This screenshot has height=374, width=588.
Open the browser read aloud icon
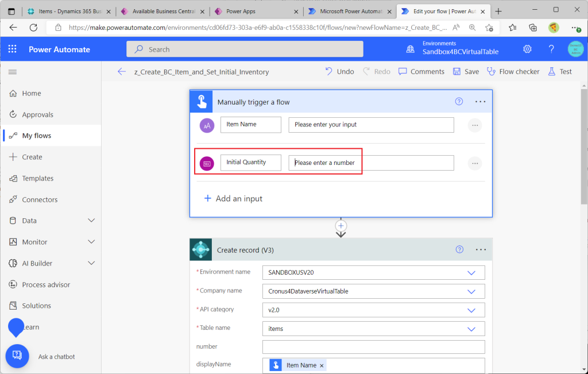coord(456,28)
